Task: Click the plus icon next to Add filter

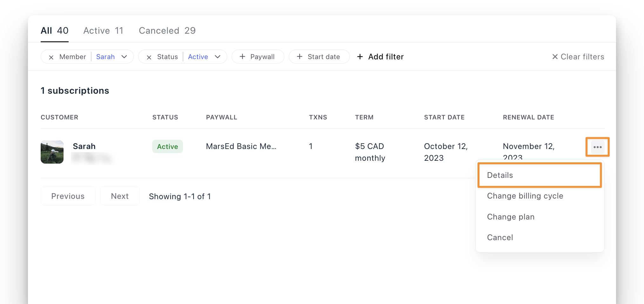Action: (x=360, y=57)
